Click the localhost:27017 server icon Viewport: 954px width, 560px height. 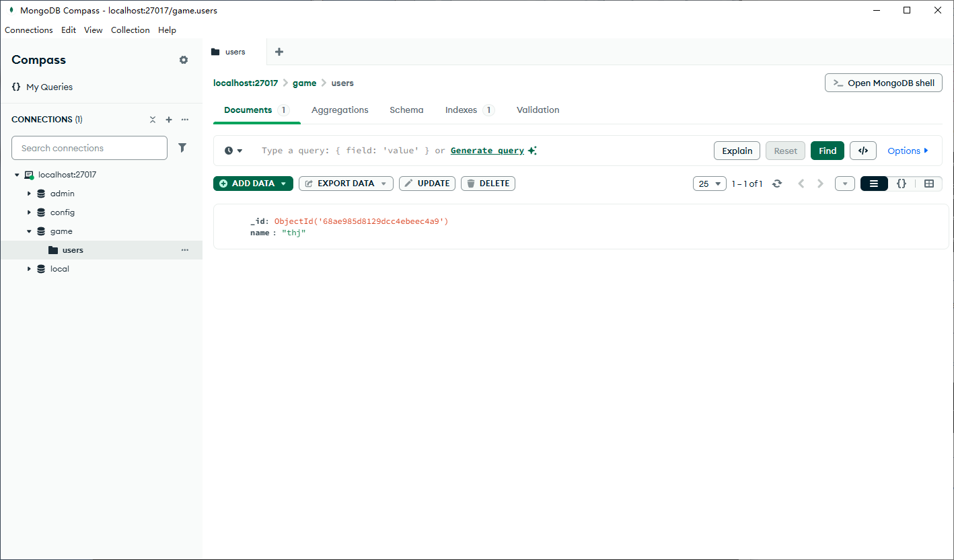pos(29,175)
